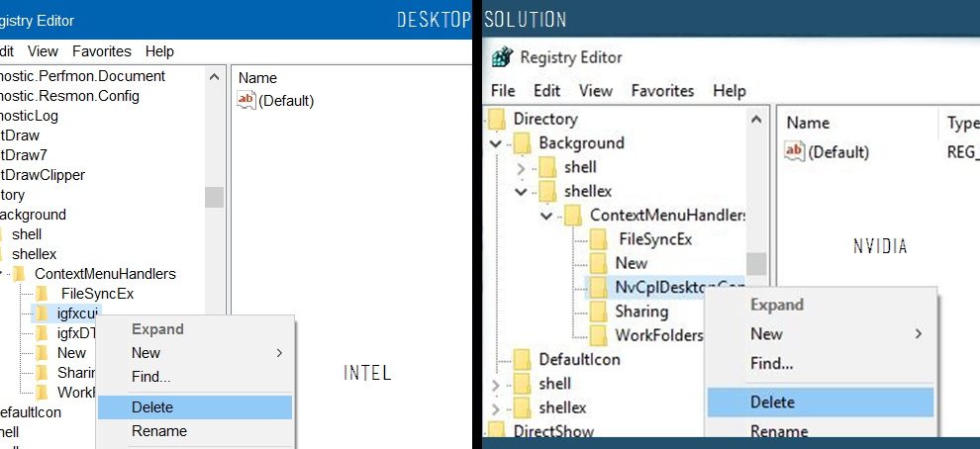
Task: Click the DirectShow folder icon
Action: [x=496, y=431]
